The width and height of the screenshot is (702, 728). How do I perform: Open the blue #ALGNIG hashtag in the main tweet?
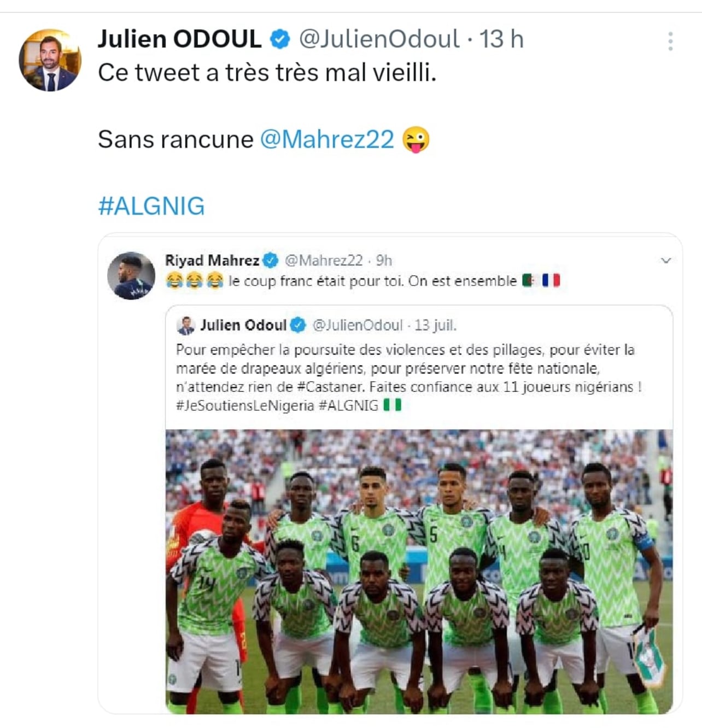click(151, 206)
